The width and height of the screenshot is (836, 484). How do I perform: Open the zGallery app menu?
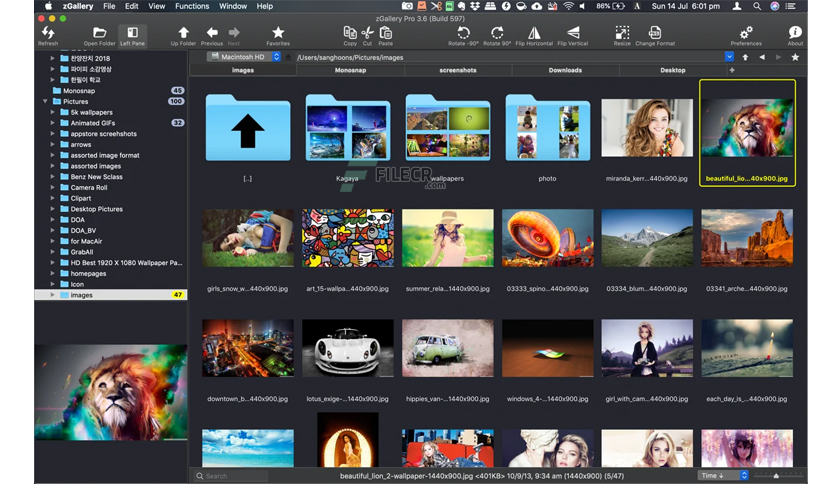78,6
